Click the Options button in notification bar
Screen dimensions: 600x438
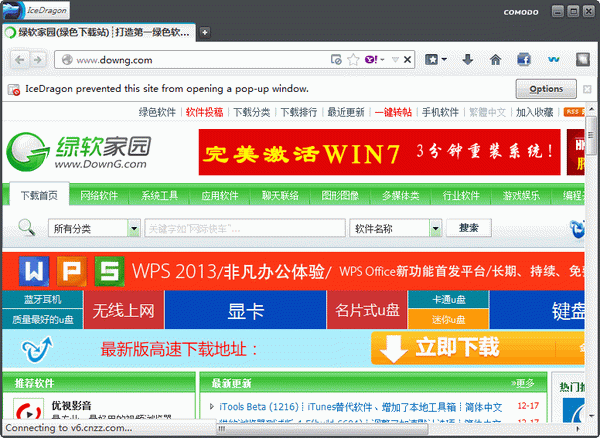(546, 89)
